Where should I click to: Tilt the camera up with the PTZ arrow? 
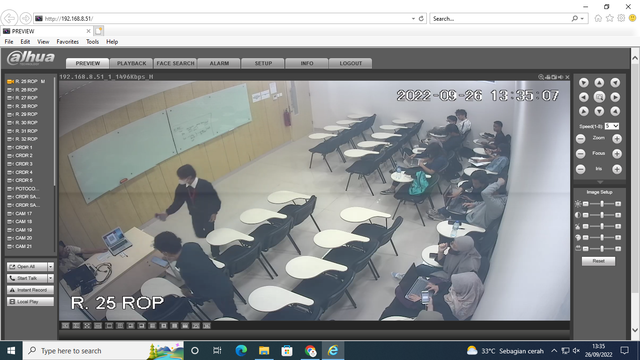point(599,83)
